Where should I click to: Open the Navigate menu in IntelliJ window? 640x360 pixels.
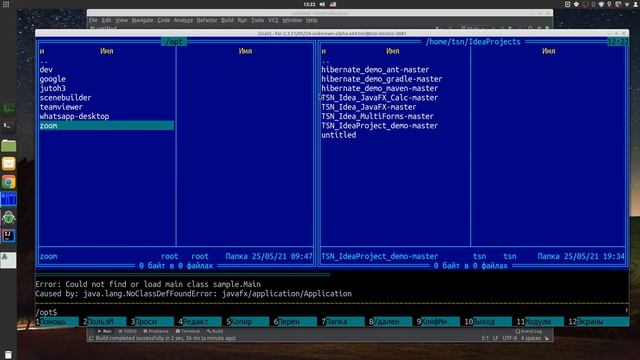click(142, 20)
